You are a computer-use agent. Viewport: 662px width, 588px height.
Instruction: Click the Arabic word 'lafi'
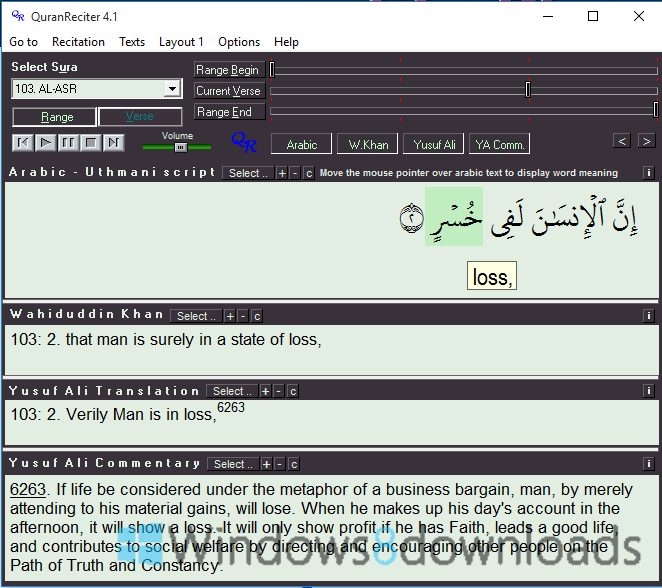[507, 218]
